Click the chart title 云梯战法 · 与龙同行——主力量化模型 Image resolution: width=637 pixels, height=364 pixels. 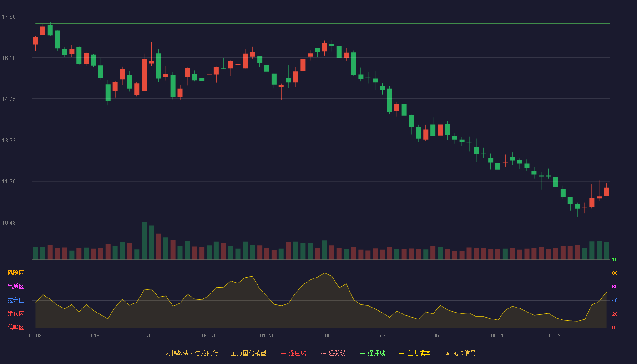[215, 353]
